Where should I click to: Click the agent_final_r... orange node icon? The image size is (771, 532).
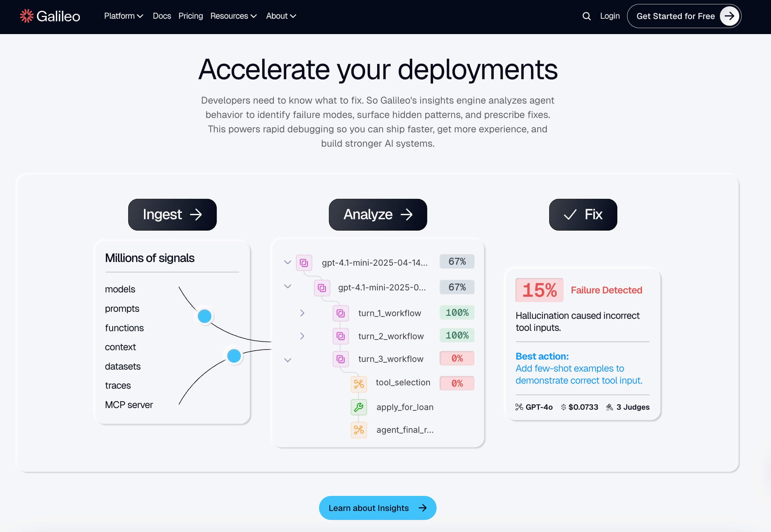[358, 430]
